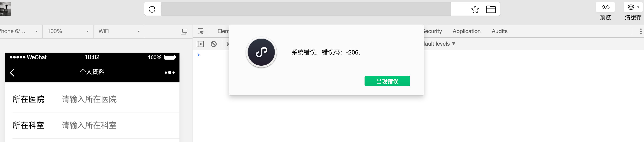Open the DevTools three-dot more menu
Screen dimensions: 644x142
click(x=641, y=31)
